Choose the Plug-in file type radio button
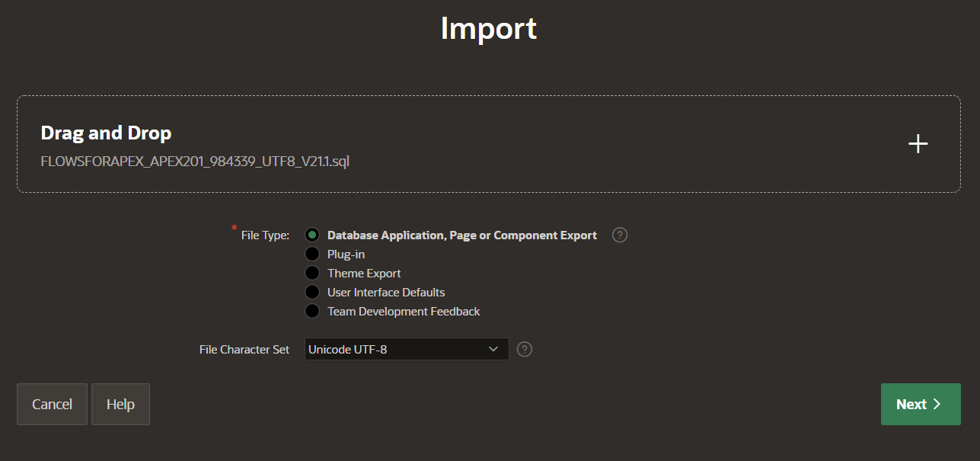The height and width of the screenshot is (461, 980). tap(312, 254)
